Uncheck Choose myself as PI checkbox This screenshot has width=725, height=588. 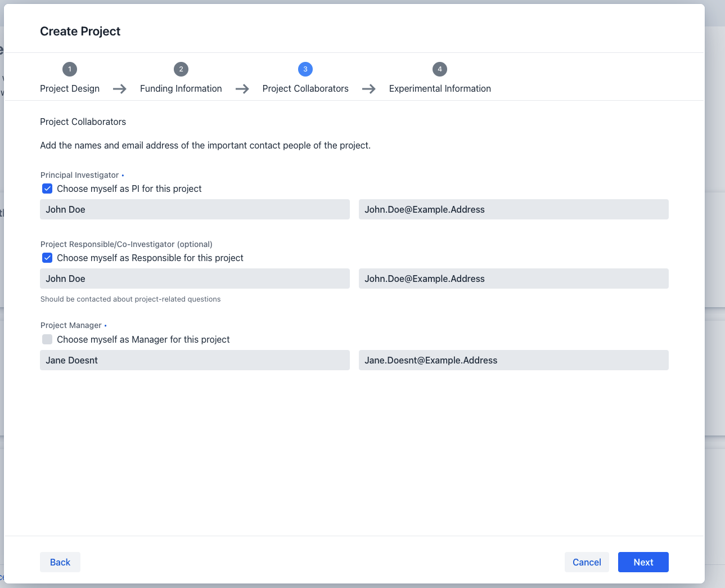(47, 189)
